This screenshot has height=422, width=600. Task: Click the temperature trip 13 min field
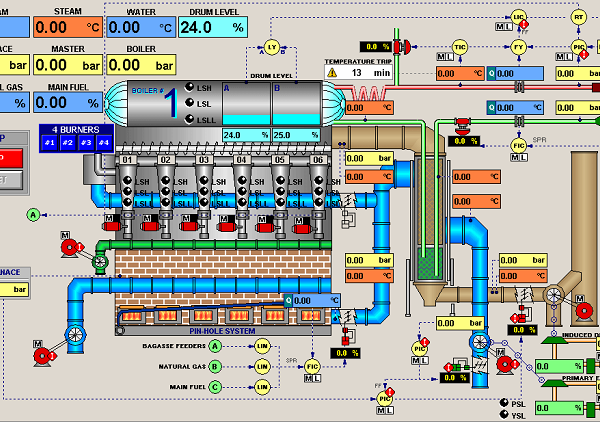358,73
